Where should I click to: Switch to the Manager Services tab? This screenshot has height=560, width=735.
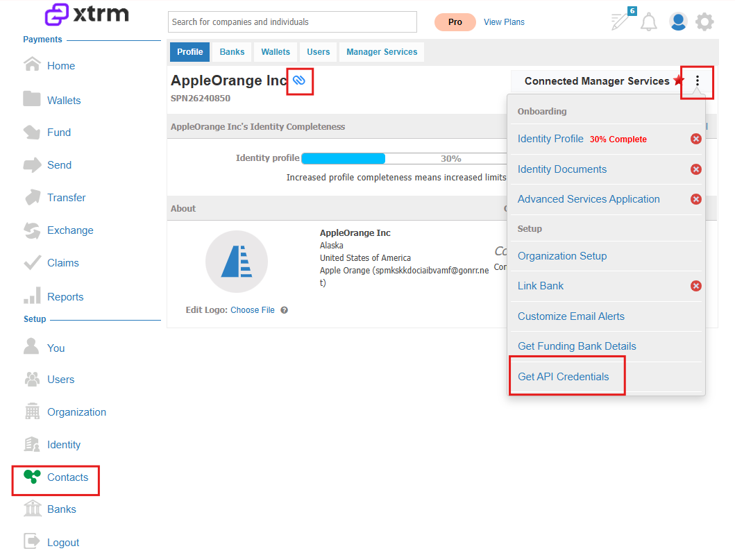pyautogui.click(x=382, y=52)
